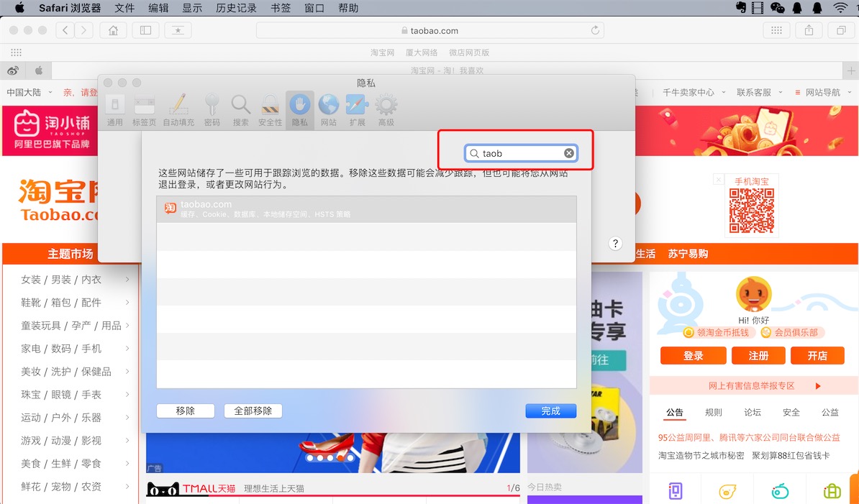Click the help question mark button
859x504 pixels.
pos(615,244)
